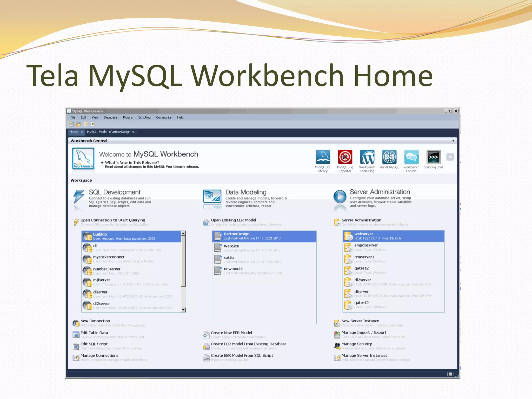Click the Edit SQL Script icon
The width and height of the screenshot is (532, 399).
tap(76, 346)
